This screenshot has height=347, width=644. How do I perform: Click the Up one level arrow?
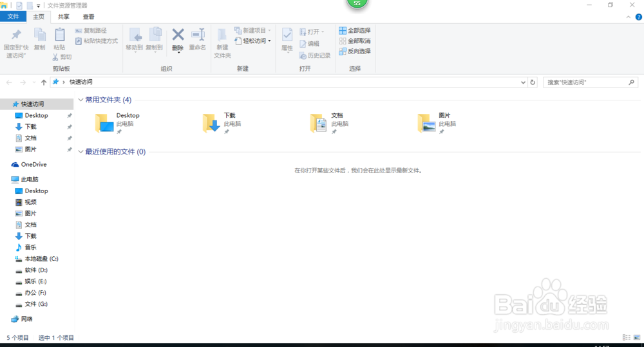pyautogui.click(x=44, y=82)
